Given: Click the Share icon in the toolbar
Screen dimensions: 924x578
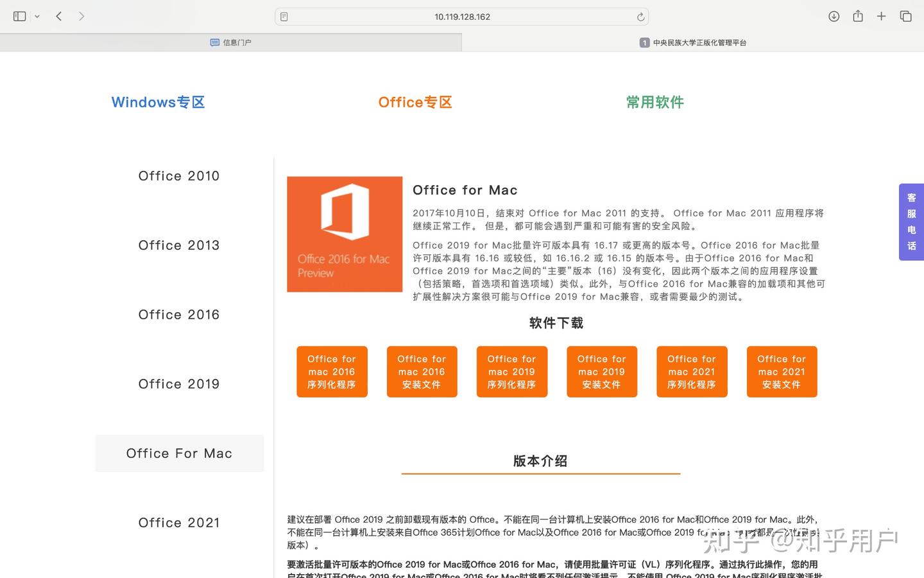Looking at the screenshot, I should pos(857,16).
